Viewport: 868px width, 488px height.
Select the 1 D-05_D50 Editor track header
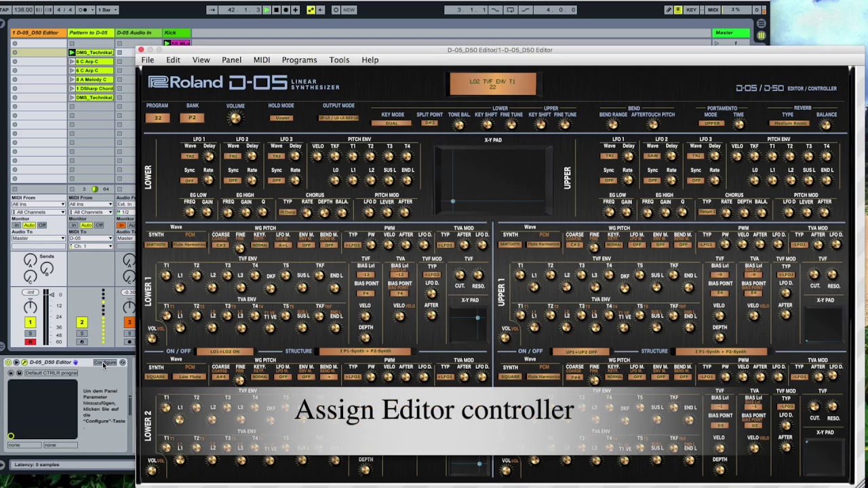39,33
